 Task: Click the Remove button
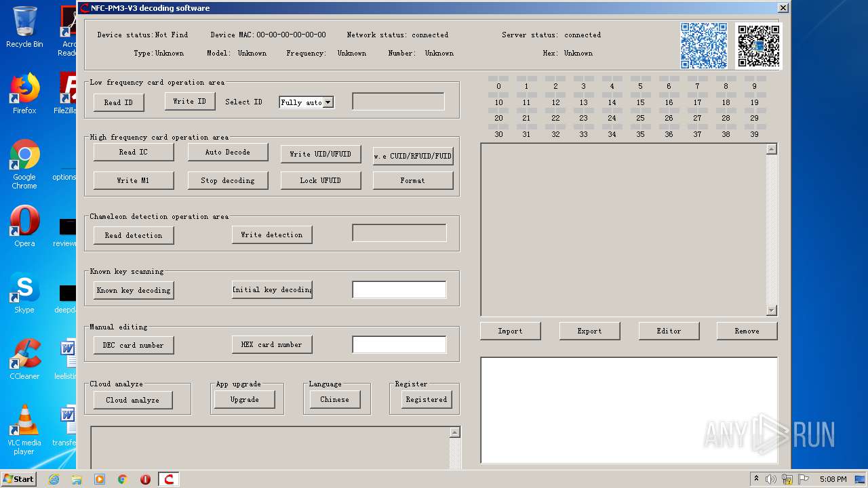(x=747, y=331)
